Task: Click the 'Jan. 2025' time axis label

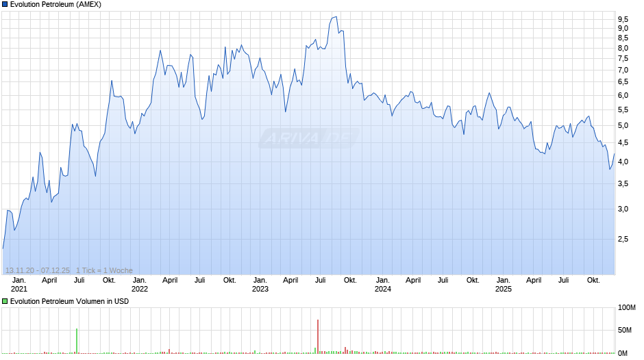Action: pos(503,285)
